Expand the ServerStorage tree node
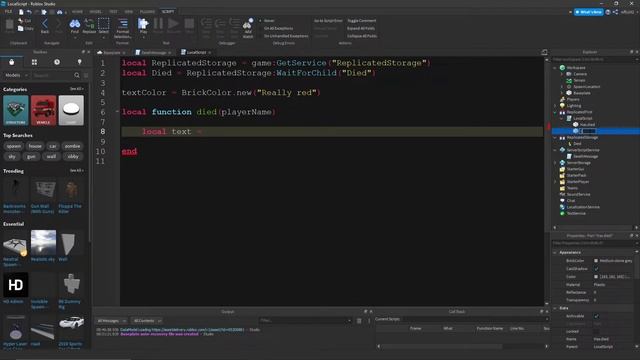Viewport: 640px width, 360px height. (555, 163)
